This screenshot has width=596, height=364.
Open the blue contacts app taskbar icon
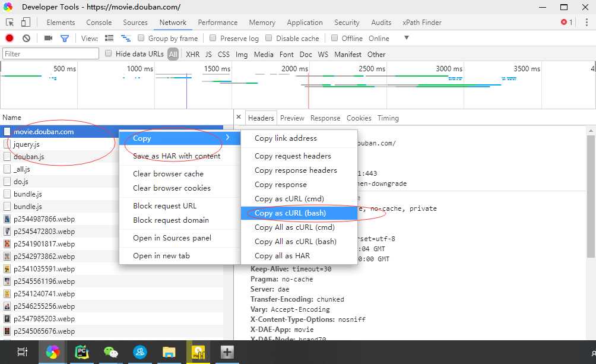coord(140,352)
